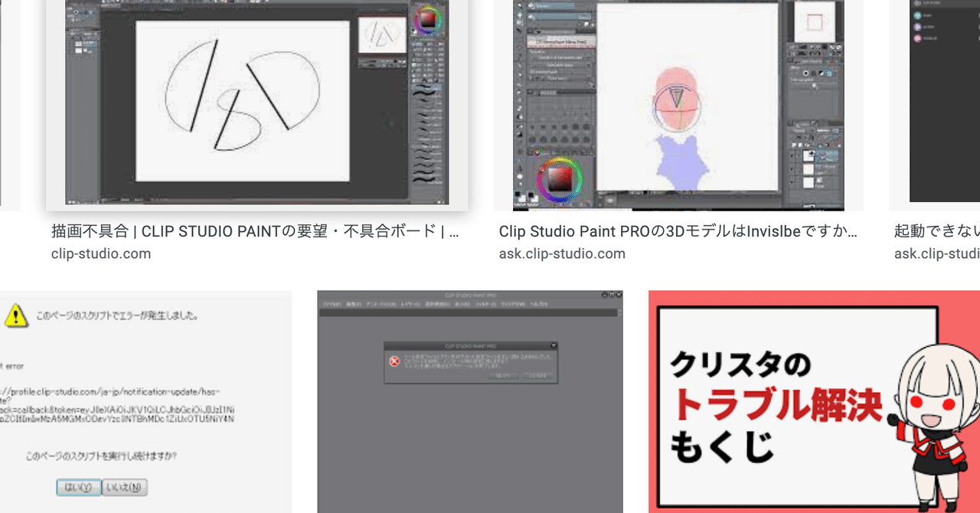The height and width of the screenshot is (513, 980).
Task: Open the 起動できない result title
Action: coord(937,231)
